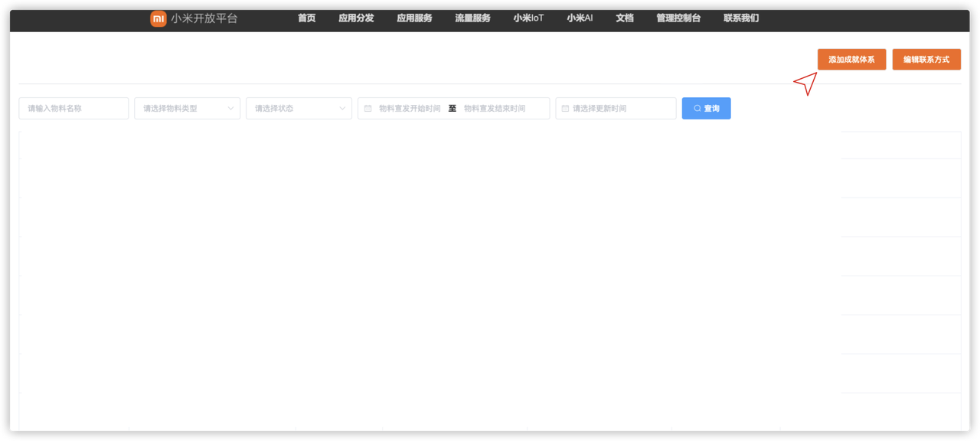
Task: Navigate to 首页 in the top menu
Action: (x=306, y=18)
